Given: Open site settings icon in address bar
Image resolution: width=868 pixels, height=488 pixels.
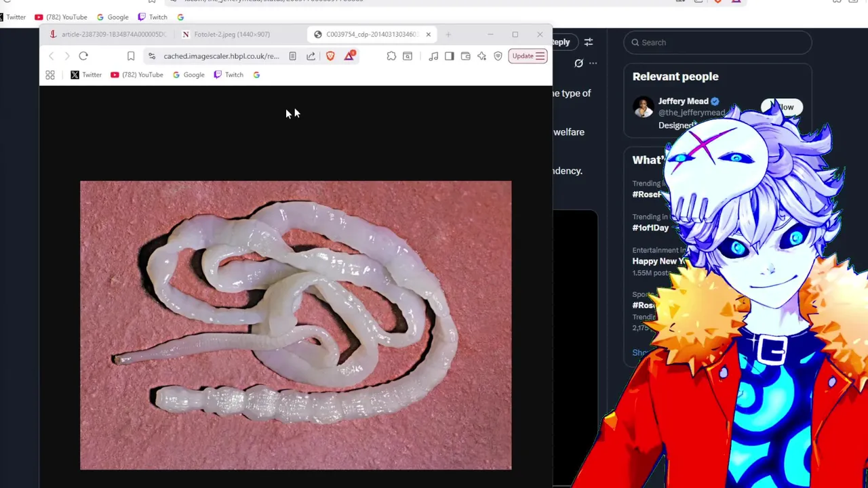Looking at the screenshot, I should point(152,56).
